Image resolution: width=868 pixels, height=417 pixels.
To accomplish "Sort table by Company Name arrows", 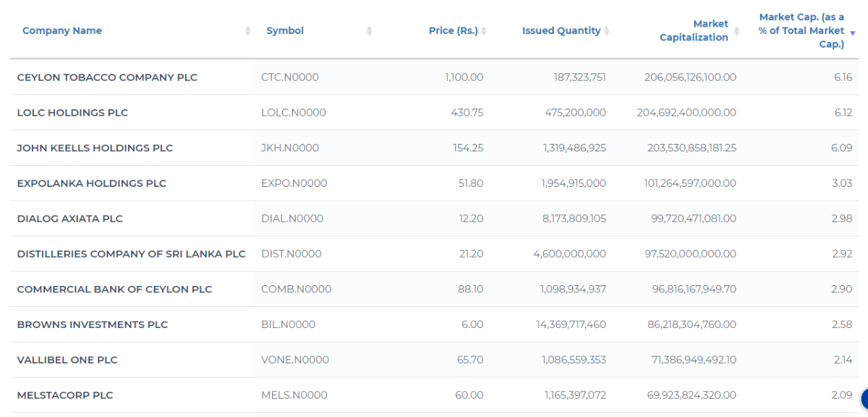I will [248, 30].
